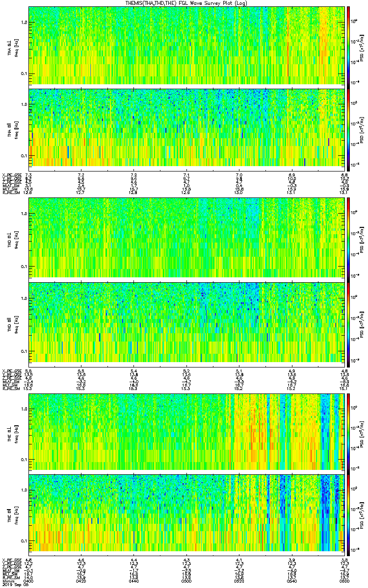Viewport: 368px width, 588px height.
Task: Click the 1.0 frequency tick of THD B⊥ panel
Action: tap(24, 215)
